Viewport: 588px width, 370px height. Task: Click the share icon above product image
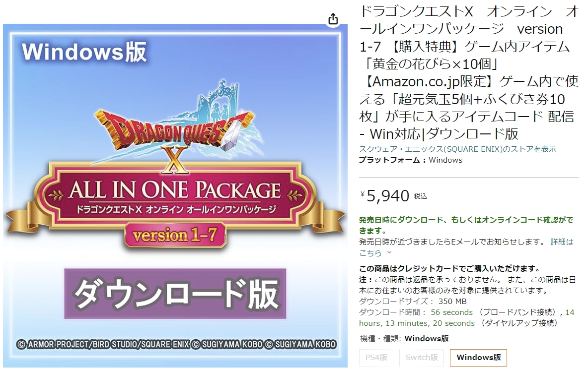pyautogui.click(x=333, y=19)
